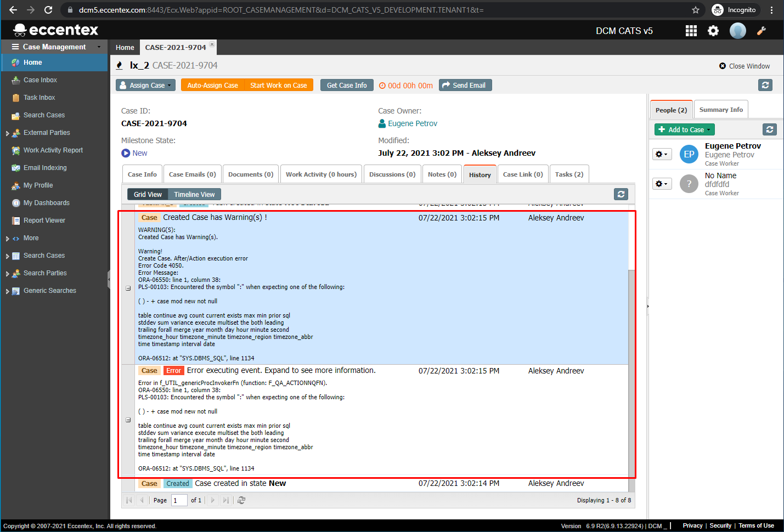Viewport: 784px width, 532px height.
Task: Open Privacy link in footer
Action: pos(692,525)
